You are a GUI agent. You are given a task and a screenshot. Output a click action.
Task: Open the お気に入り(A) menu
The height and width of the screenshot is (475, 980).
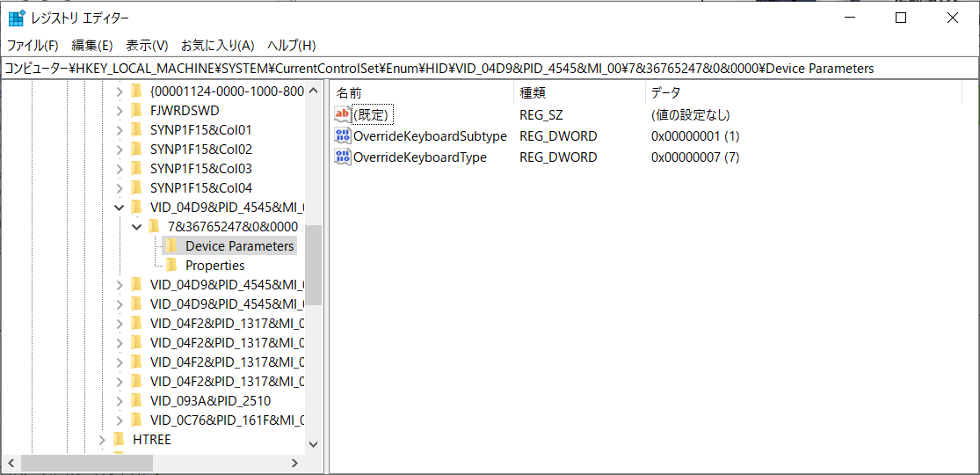click(x=217, y=46)
